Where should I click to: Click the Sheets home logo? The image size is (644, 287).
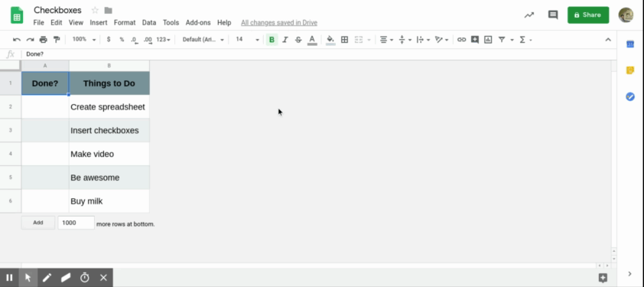17,15
